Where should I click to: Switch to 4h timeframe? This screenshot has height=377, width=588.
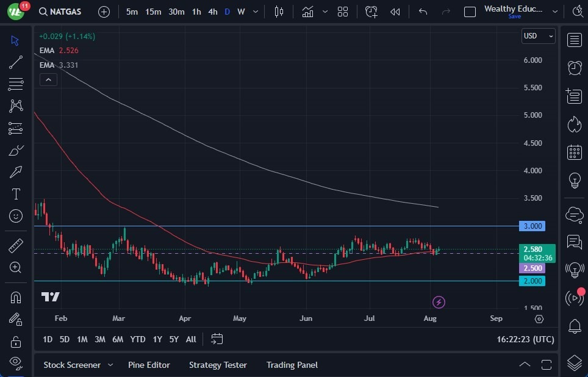(213, 12)
